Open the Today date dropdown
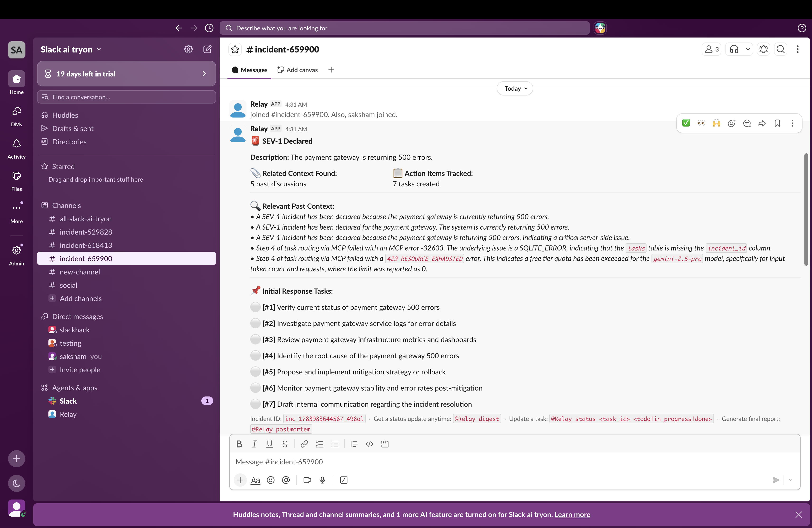This screenshot has height=528, width=812. pos(515,88)
